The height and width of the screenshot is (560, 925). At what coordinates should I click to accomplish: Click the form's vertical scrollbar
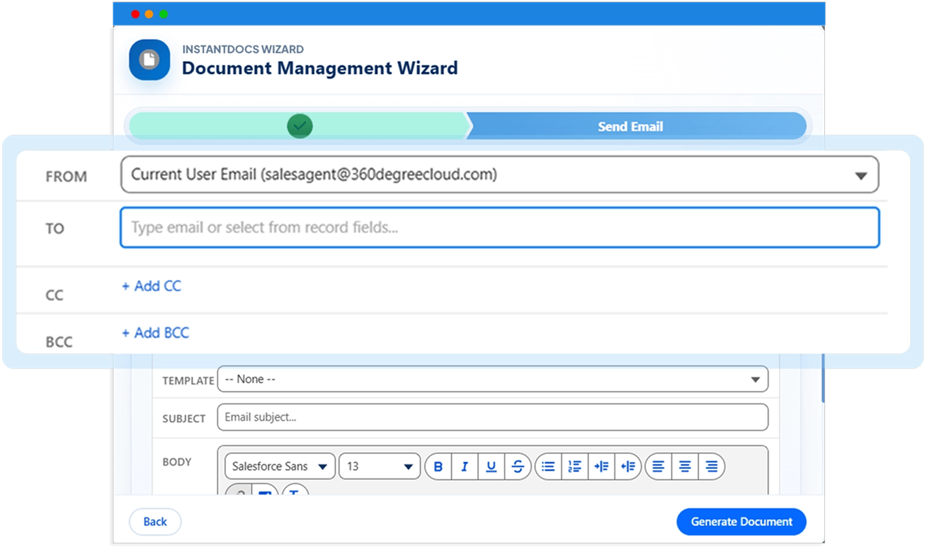coord(822,377)
